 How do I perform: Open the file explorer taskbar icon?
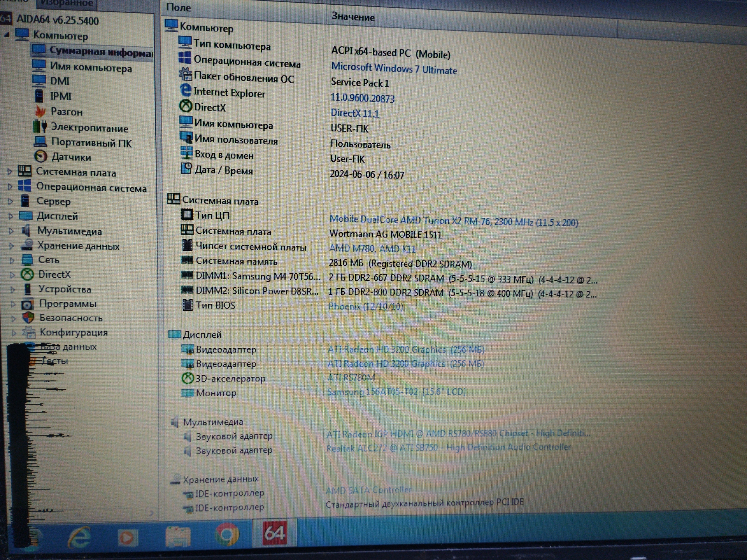pyautogui.click(x=178, y=536)
